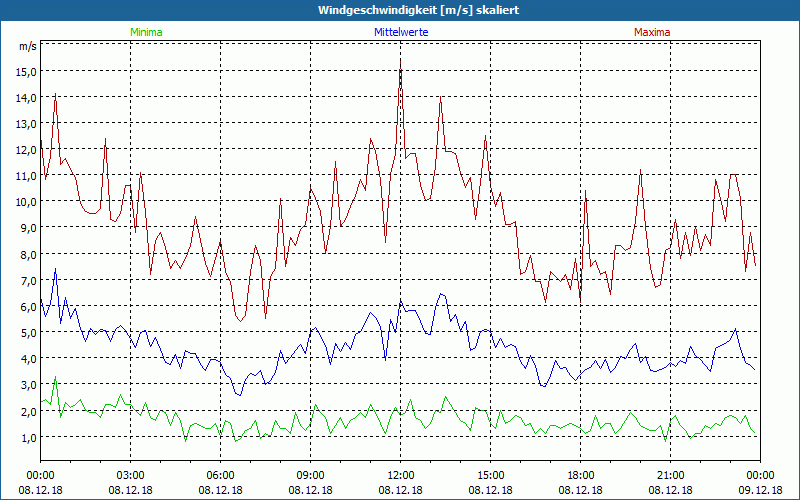The height and width of the screenshot is (500, 800).
Task: Click the 11,0 y-axis value
Action: click(x=26, y=176)
